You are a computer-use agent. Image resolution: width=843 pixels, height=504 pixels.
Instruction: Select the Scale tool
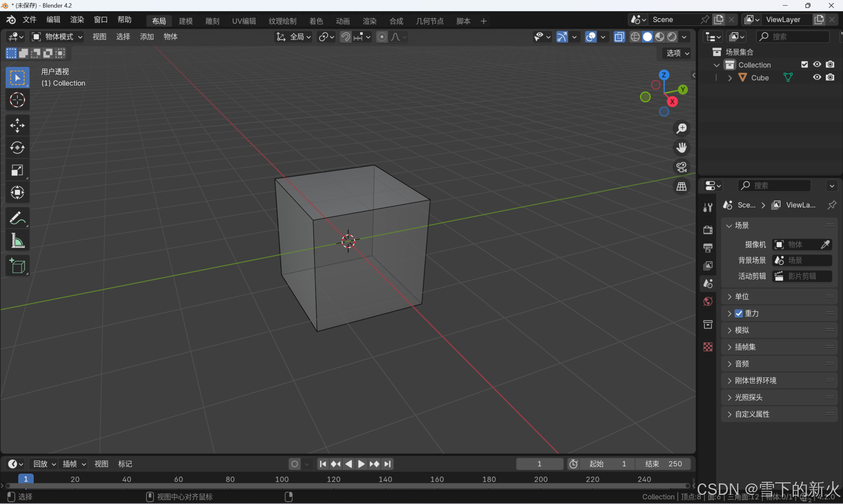tap(17, 170)
